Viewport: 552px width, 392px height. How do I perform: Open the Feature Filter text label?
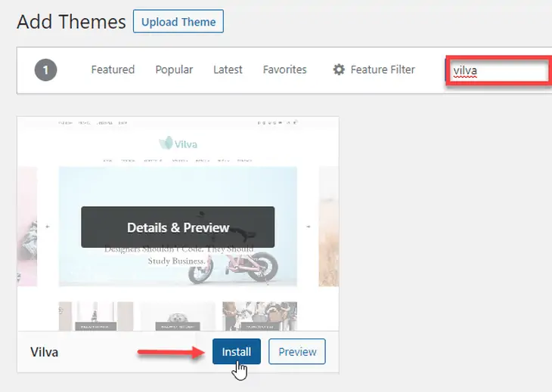(383, 69)
